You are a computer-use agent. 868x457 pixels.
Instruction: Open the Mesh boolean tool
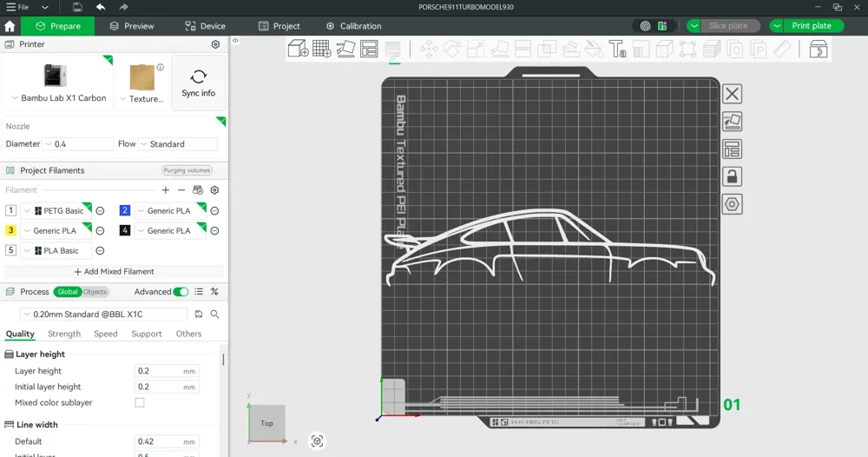point(547,49)
